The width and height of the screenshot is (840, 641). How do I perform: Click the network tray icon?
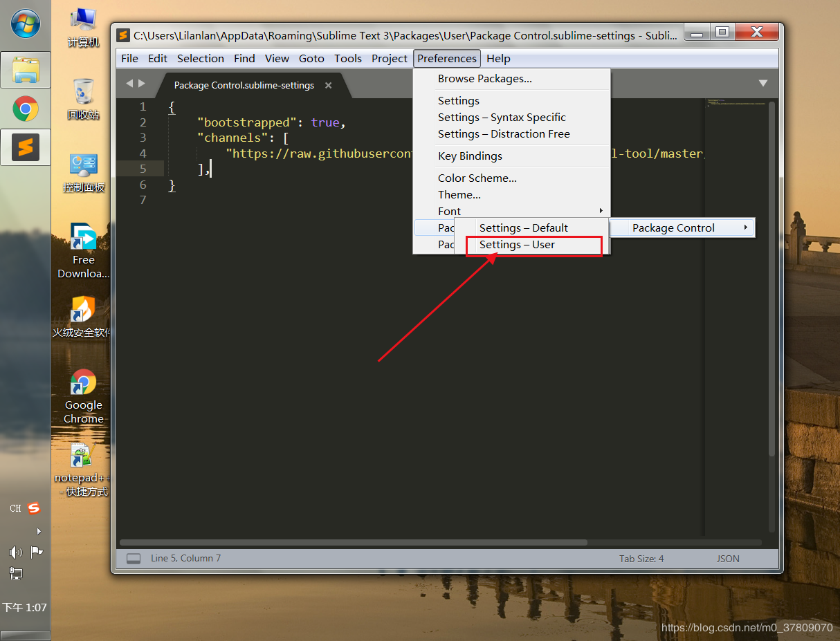tap(16, 573)
